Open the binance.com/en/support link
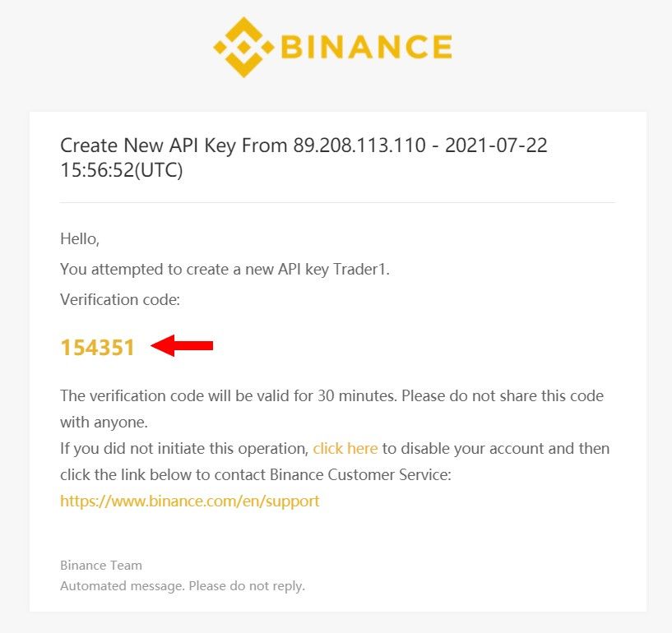Screen dimensions: 672x633 click(x=190, y=501)
